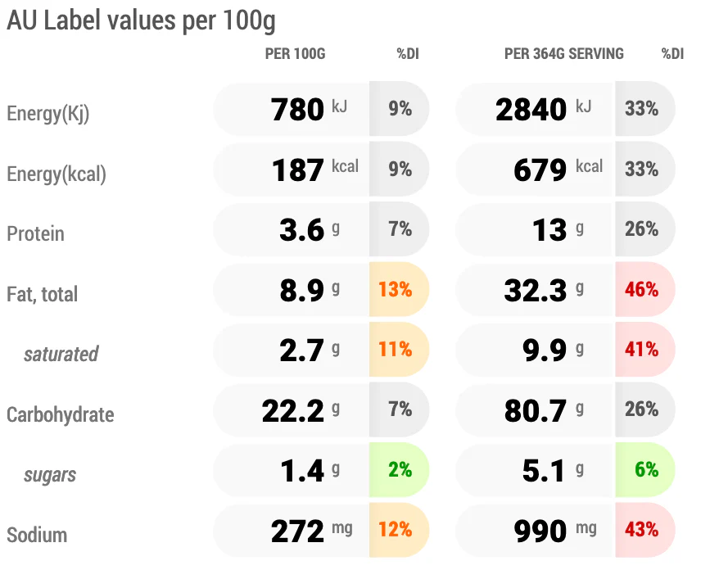
Task: Click the orange 12% sodium badge
Action: tap(399, 530)
